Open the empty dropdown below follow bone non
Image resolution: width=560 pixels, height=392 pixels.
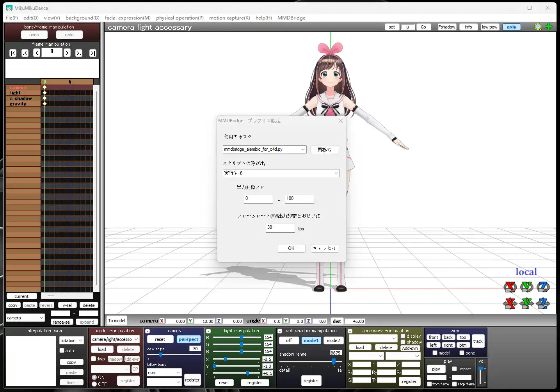coord(164,382)
